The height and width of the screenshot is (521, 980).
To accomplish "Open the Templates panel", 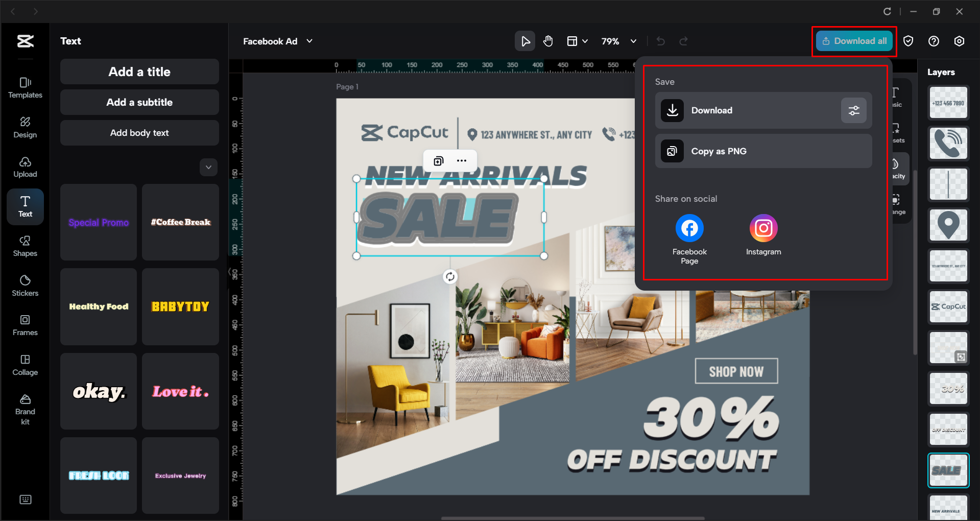I will pos(25,88).
